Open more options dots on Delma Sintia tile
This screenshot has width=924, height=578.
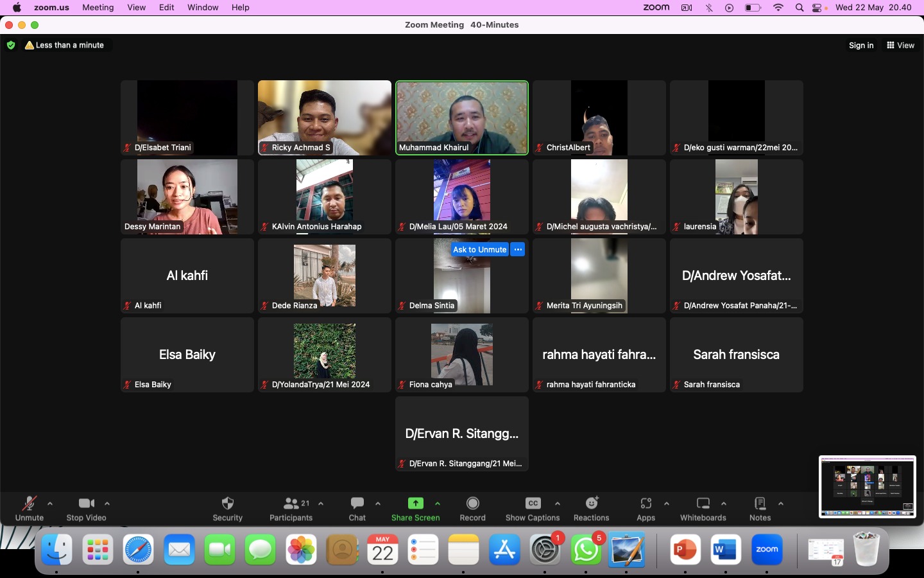[x=518, y=250]
